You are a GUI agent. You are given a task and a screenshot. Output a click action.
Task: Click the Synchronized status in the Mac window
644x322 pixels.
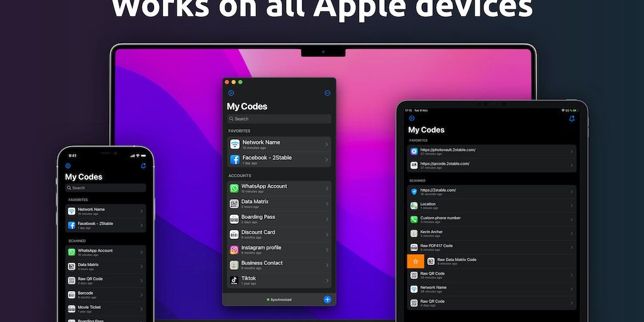[x=279, y=299]
